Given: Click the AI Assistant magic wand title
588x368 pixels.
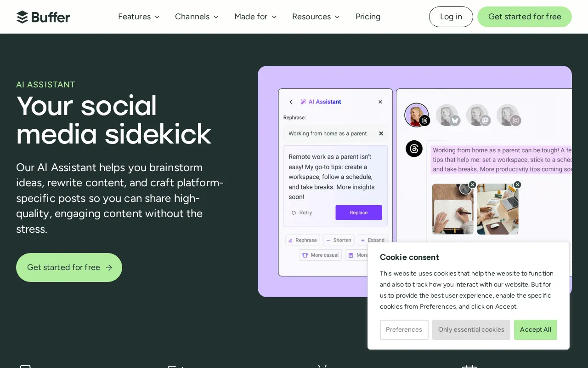Looking at the screenshot, I should 321,102.
